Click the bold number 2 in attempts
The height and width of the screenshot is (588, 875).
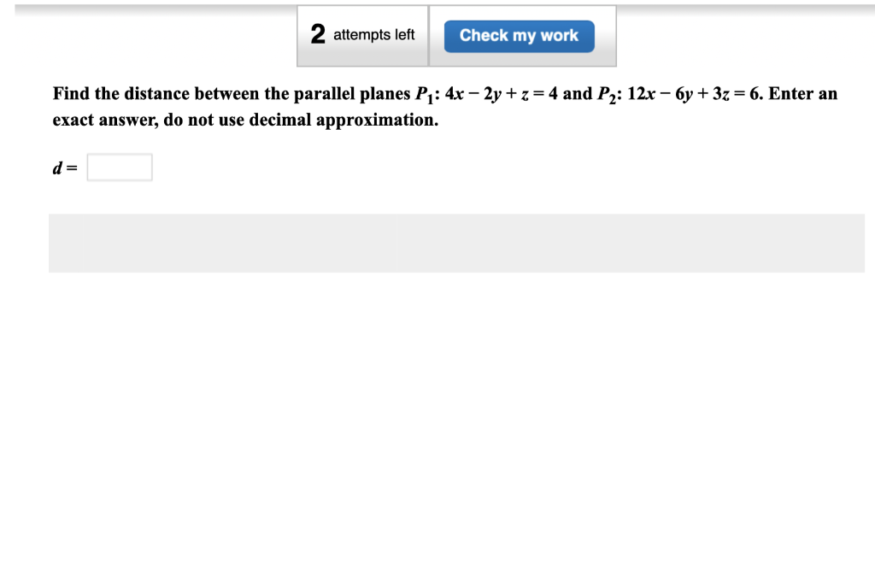[317, 34]
